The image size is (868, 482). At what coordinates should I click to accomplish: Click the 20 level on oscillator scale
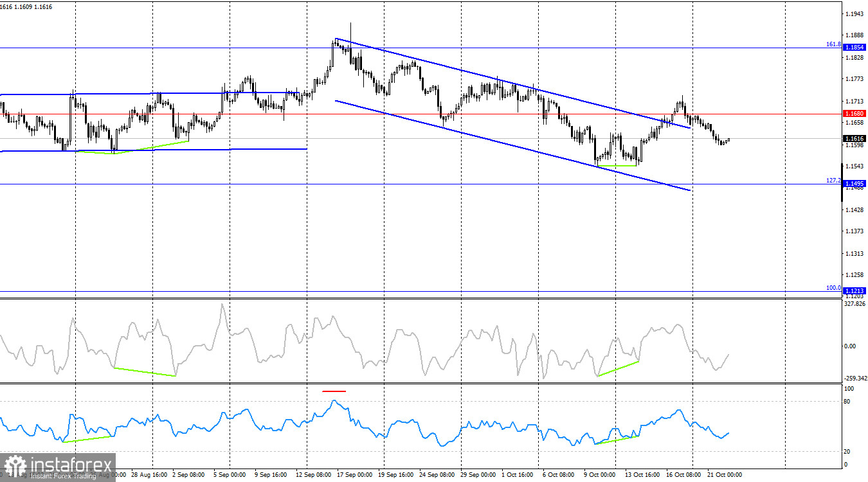pos(848,451)
